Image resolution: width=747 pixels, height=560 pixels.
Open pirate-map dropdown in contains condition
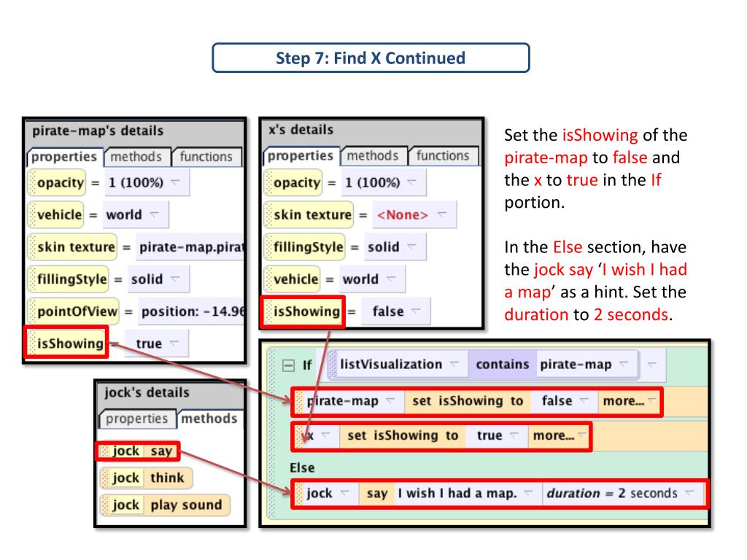pos(586,365)
